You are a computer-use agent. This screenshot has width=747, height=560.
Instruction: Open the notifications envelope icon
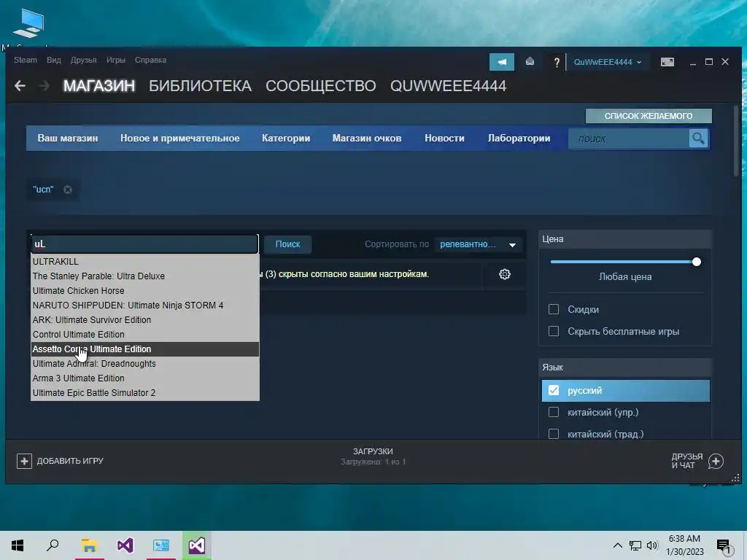coord(530,62)
